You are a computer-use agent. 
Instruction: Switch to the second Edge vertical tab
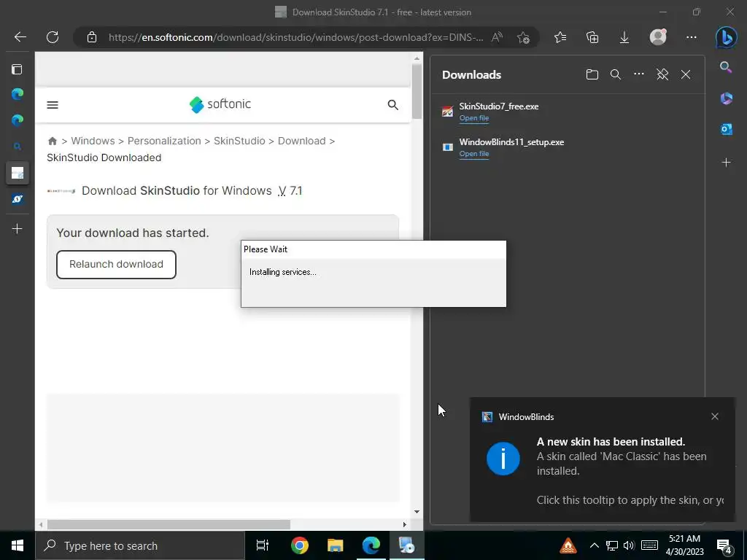[x=18, y=120]
